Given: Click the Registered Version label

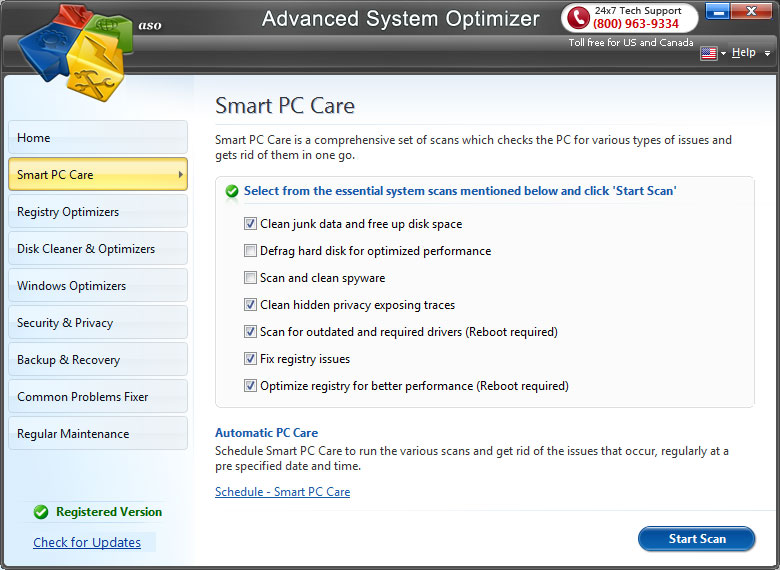Looking at the screenshot, I should tap(109, 512).
